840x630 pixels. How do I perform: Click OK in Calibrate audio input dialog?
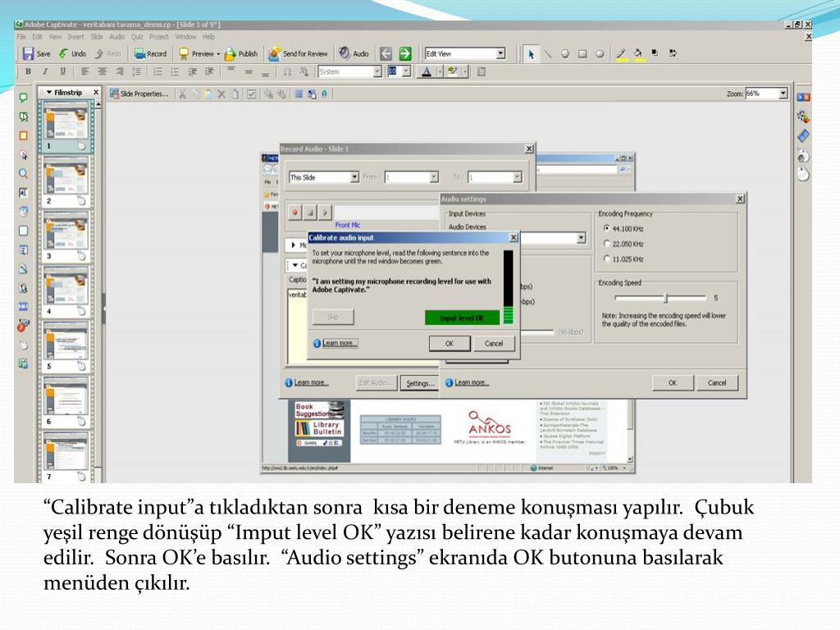[x=450, y=344]
